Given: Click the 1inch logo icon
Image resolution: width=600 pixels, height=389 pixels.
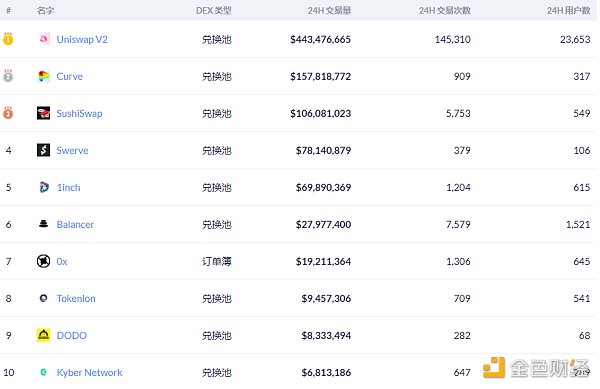Looking at the screenshot, I should [x=44, y=187].
